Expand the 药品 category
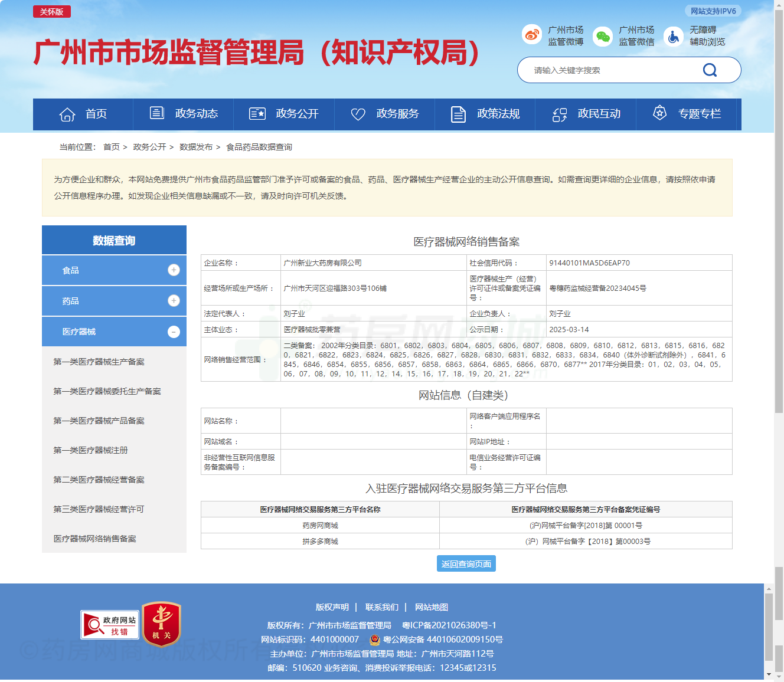This screenshot has width=784, height=682. tap(173, 301)
